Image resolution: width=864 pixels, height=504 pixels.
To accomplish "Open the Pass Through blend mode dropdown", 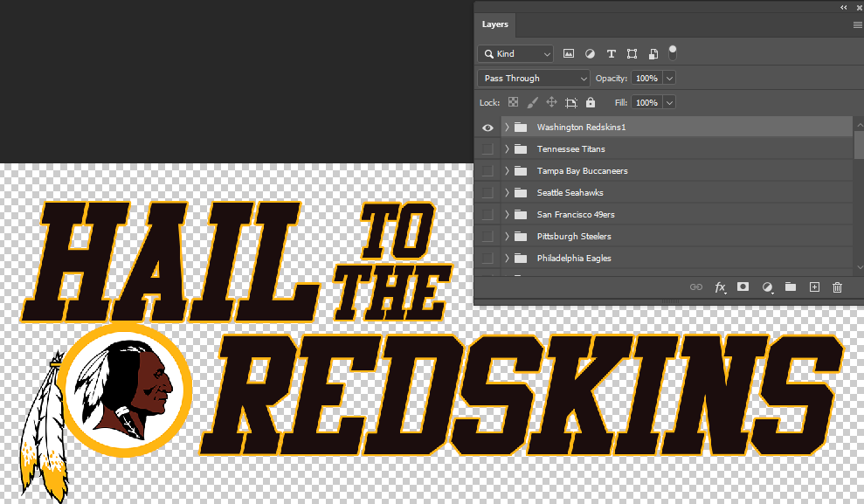I will click(x=534, y=79).
